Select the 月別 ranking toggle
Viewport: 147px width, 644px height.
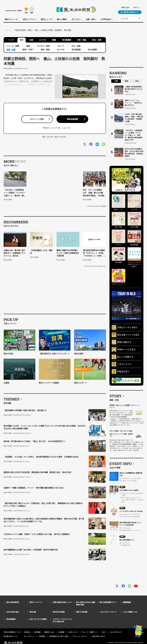(x=137, y=81)
